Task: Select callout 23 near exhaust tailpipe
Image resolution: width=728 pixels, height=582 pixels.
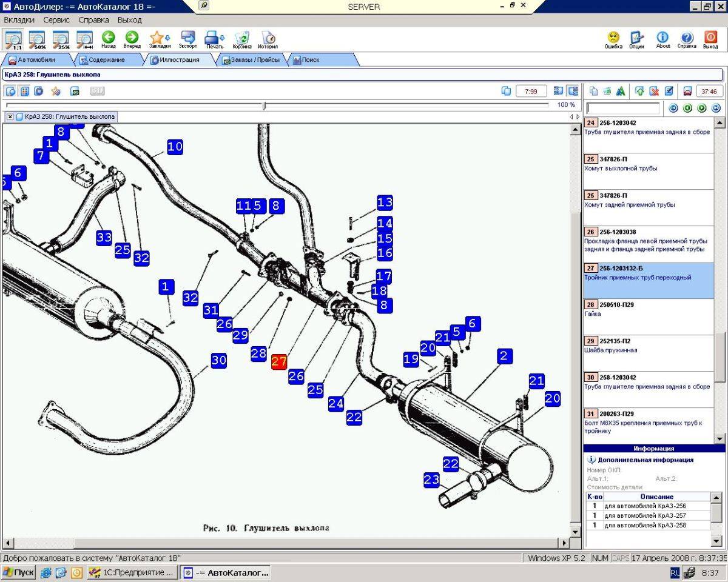Action: pyautogui.click(x=431, y=480)
